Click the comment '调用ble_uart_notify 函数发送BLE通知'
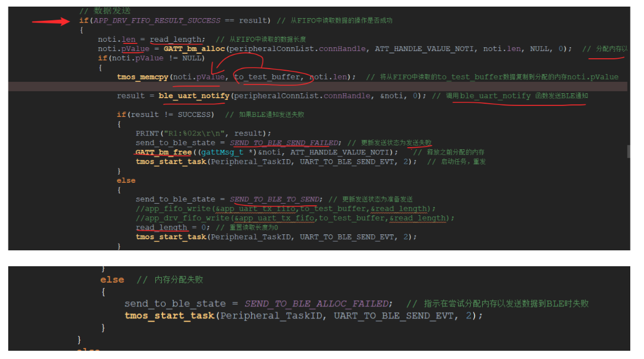The height and width of the screenshot is (359, 644). (517, 96)
